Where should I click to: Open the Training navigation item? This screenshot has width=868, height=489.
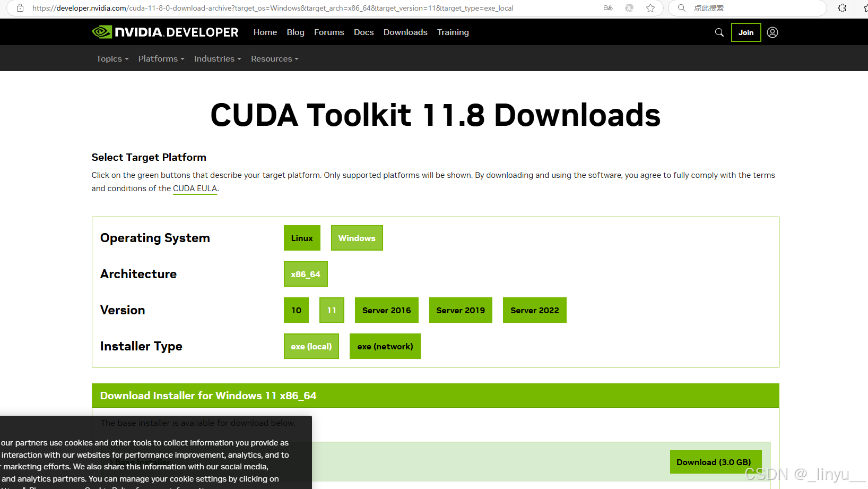point(453,32)
